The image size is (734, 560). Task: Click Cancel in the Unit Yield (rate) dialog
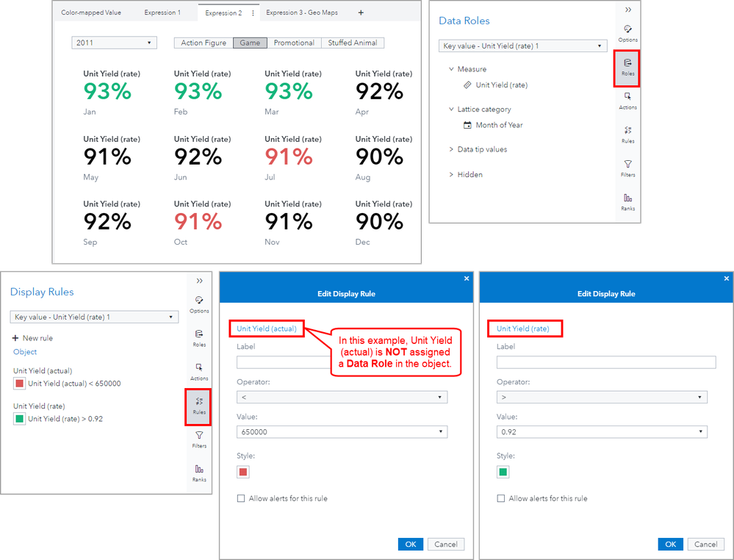pyautogui.click(x=705, y=544)
